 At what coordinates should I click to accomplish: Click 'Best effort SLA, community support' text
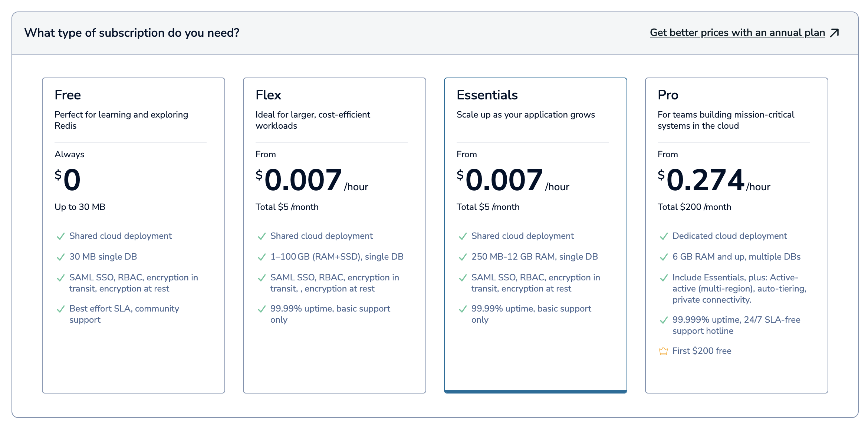pyautogui.click(x=124, y=314)
